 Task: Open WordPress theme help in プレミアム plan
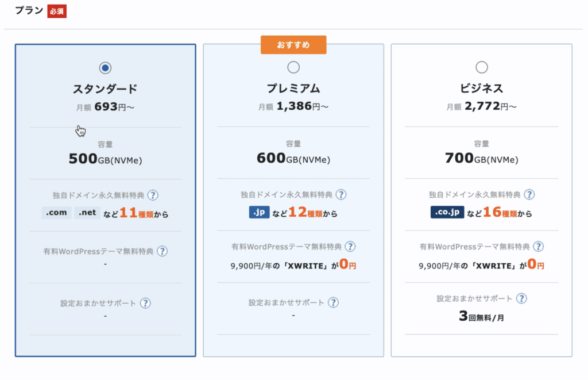click(x=350, y=247)
